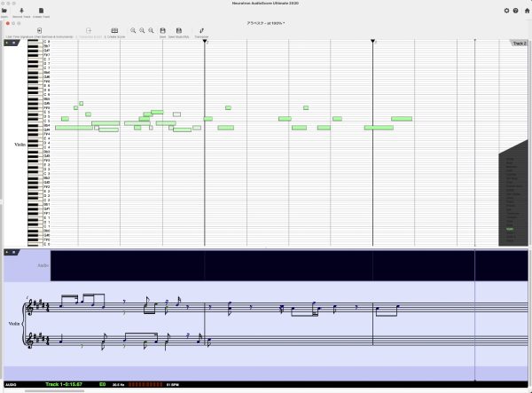Click the Audio track label in score panel
This screenshot has height=393, width=532.
(x=42, y=264)
